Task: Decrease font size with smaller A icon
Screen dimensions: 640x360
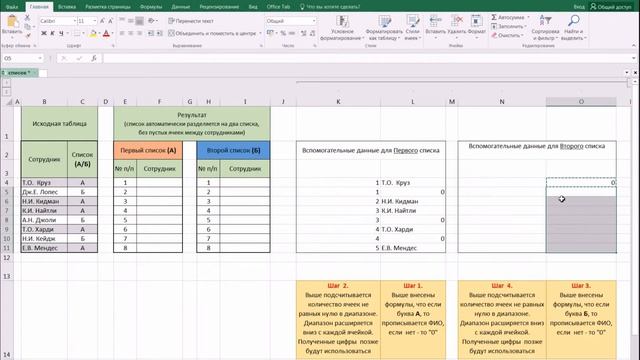Action: click(110, 21)
